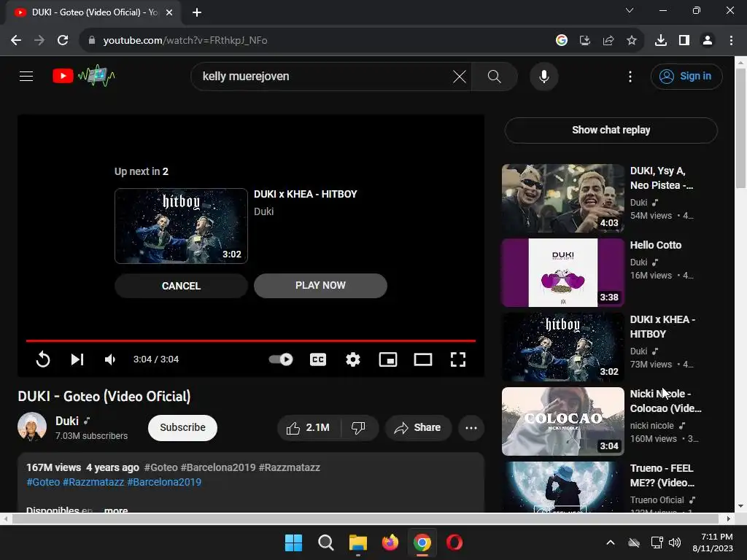Open #Razzmatazz blue hashtag link
The image size is (747, 560).
93,482
